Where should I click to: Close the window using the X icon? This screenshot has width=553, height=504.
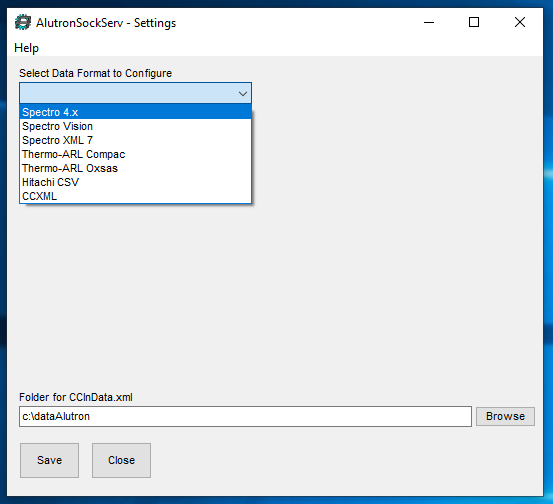[519, 23]
